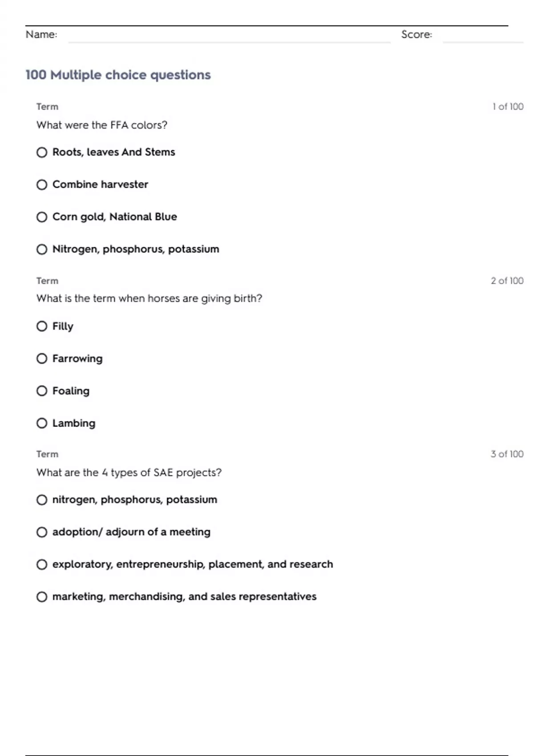Click the "100 Multiple choice questions" heading
This screenshot has width=534, height=756.
pyautogui.click(x=118, y=75)
